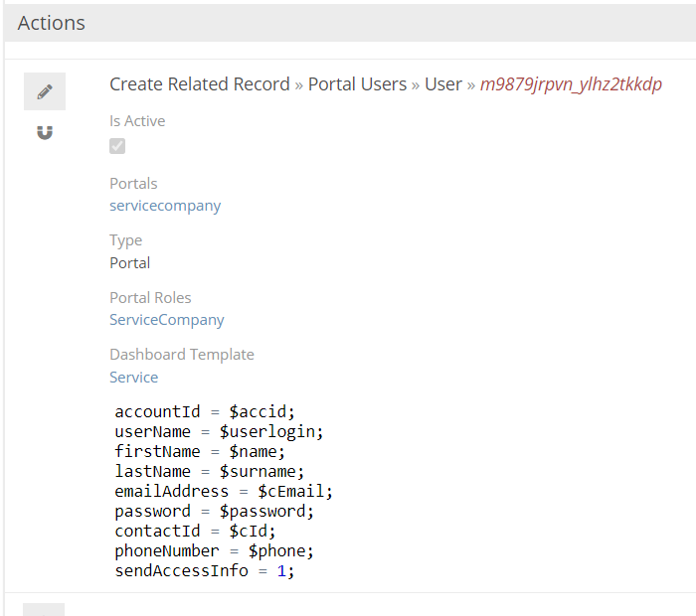696x616 pixels.
Task: Click the sendAccessInfo = 1 formula line
Action: (x=205, y=571)
